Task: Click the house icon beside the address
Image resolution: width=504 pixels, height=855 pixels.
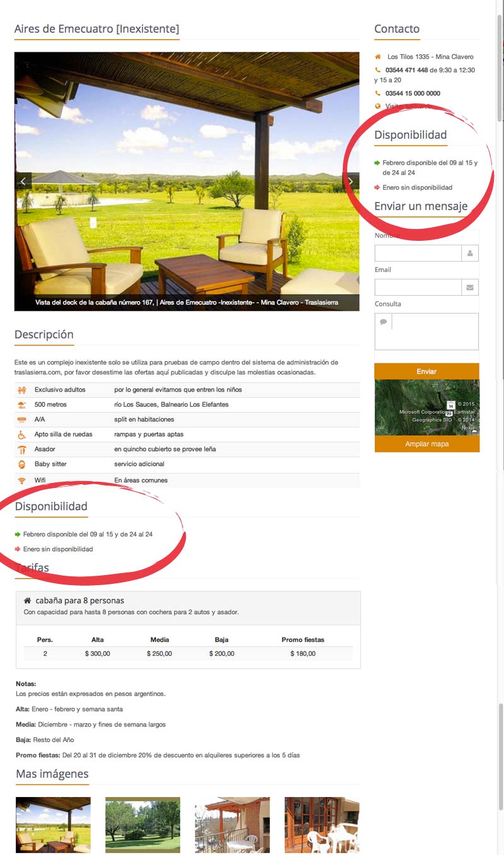Action: click(x=378, y=57)
